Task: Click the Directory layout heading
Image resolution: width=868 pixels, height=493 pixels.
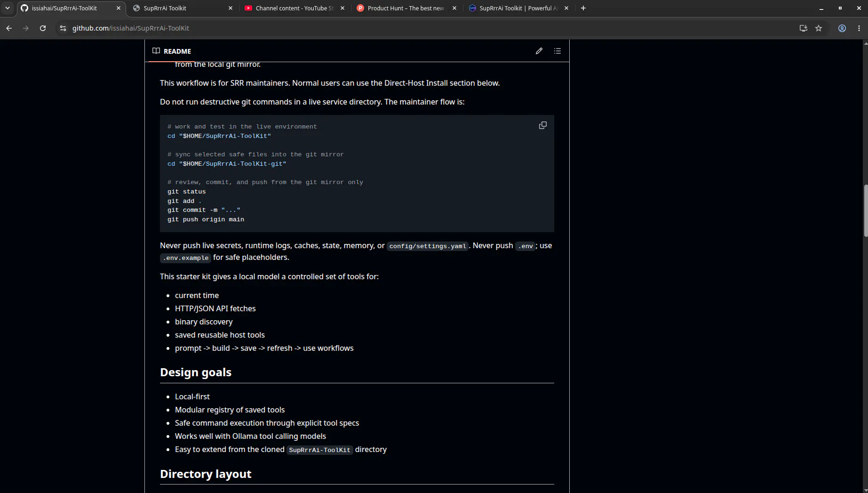Action: pyautogui.click(x=206, y=474)
